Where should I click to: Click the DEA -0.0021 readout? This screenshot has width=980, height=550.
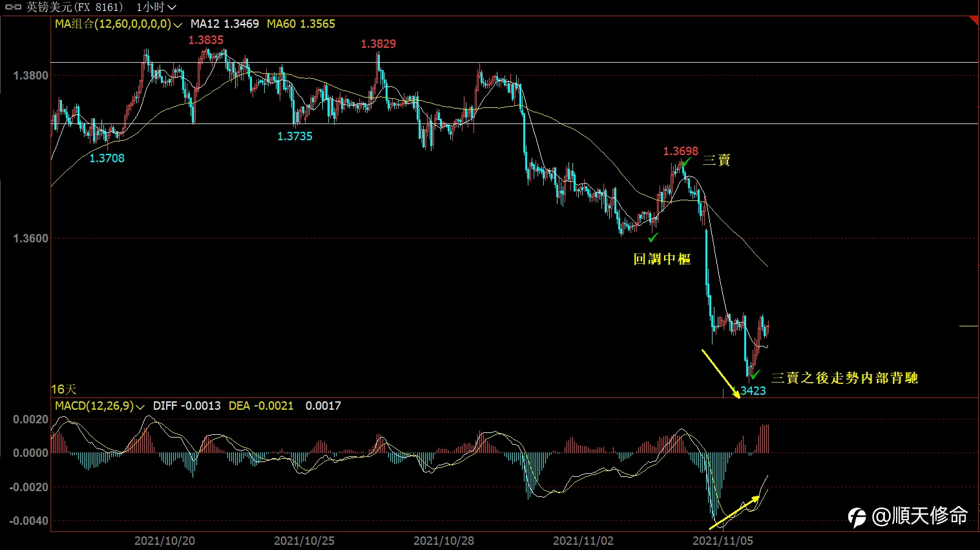[261, 406]
